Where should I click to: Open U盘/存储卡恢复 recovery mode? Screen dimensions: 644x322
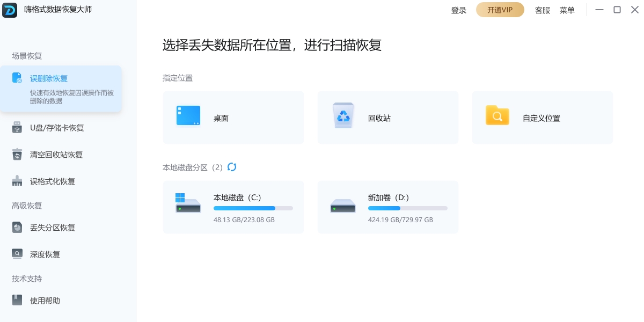pos(56,128)
